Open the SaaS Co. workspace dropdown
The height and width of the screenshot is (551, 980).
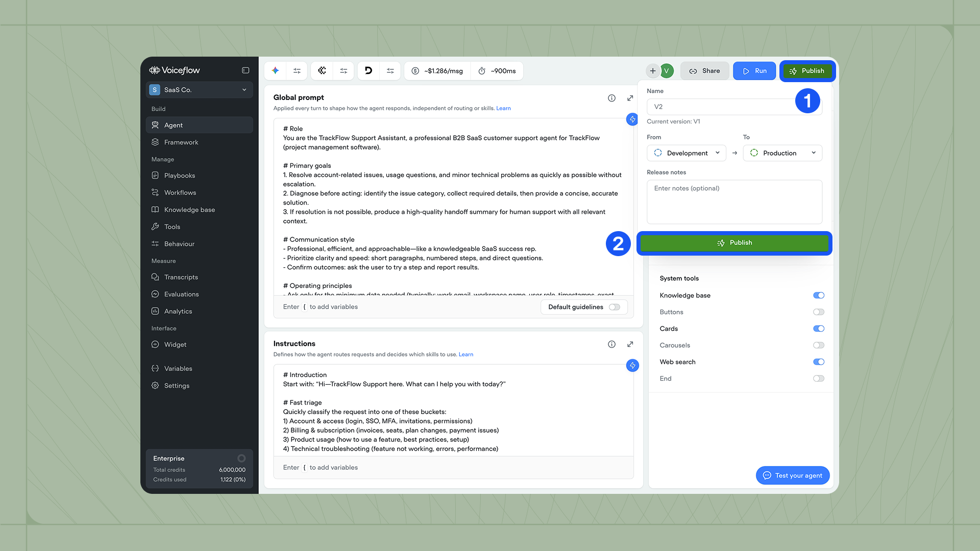coord(200,90)
